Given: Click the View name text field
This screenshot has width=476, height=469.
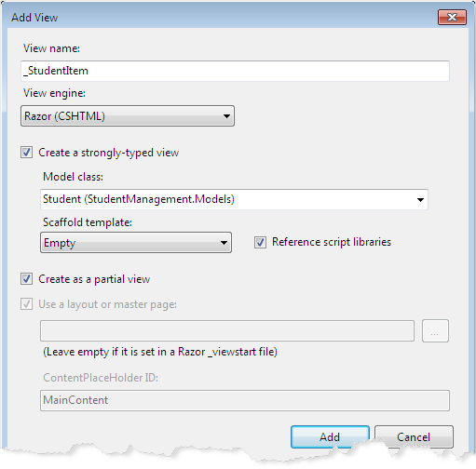Looking at the screenshot, I should (235, 71).
